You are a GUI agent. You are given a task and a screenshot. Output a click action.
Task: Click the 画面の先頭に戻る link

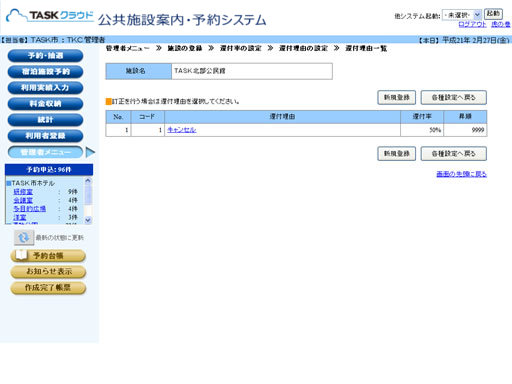[461, 174]
